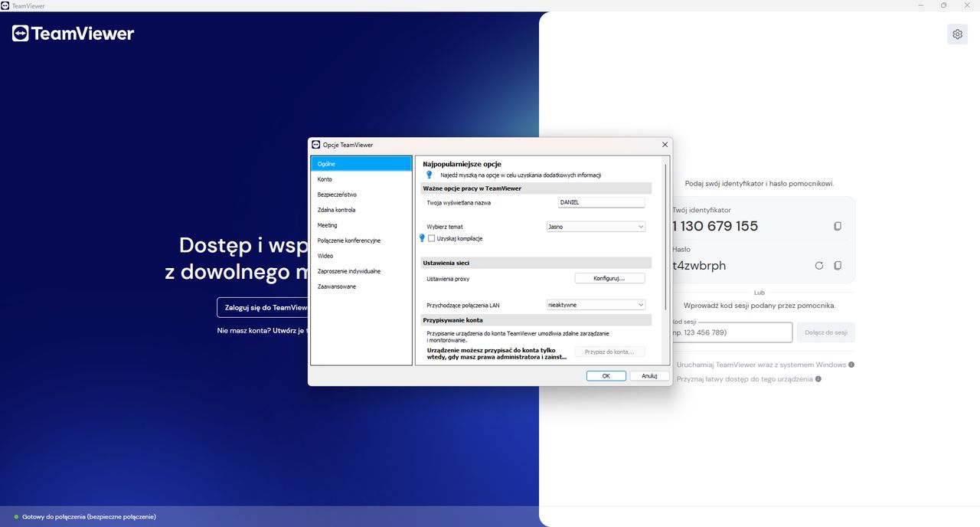The width and height of the screenshot is (980, 527).
Task: Confirm options with the OK button
Action: 606,376
